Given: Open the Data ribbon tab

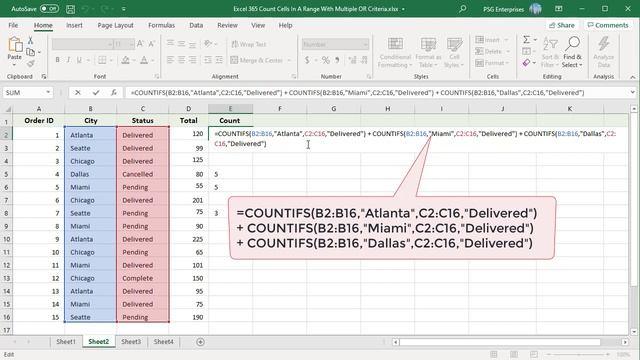Looking at the screenshot, I should coord(196,25).
